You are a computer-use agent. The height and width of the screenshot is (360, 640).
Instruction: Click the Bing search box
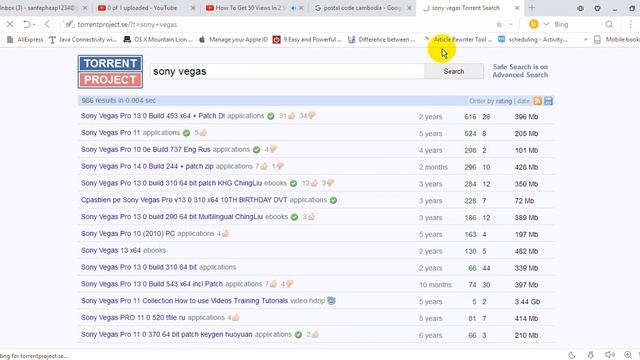click(578, 24)
